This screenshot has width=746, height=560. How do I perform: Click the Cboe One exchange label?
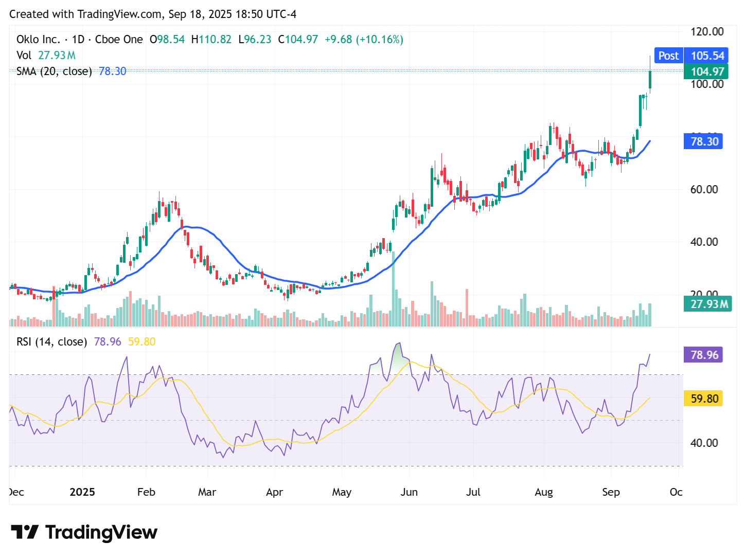[x=118, y=39]
